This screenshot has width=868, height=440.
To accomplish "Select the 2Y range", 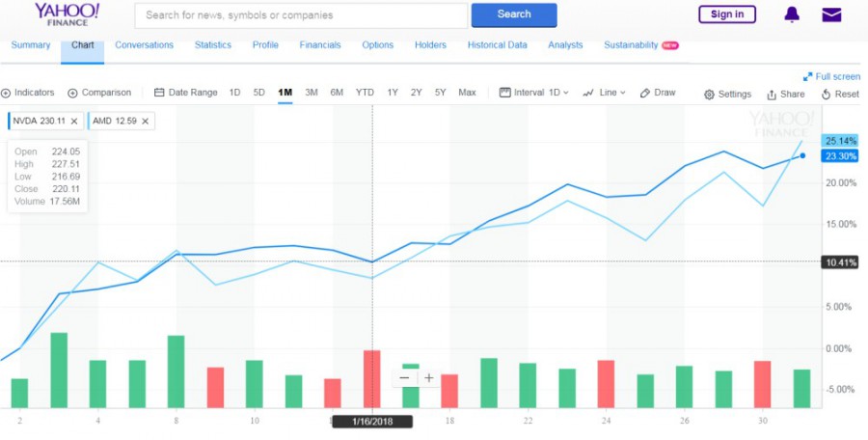I will point(417,93).
